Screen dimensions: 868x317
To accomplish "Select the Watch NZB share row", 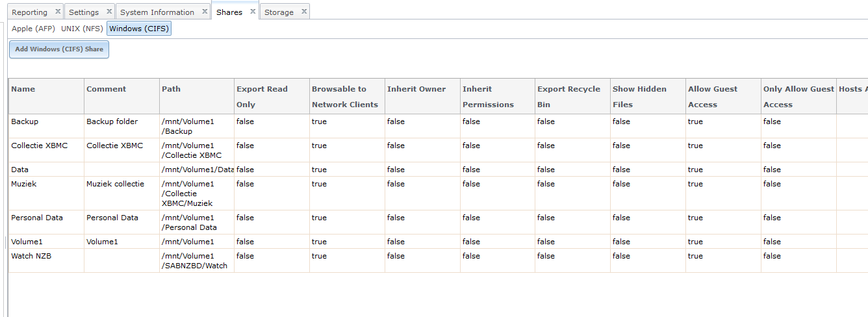I will point(31,256).
